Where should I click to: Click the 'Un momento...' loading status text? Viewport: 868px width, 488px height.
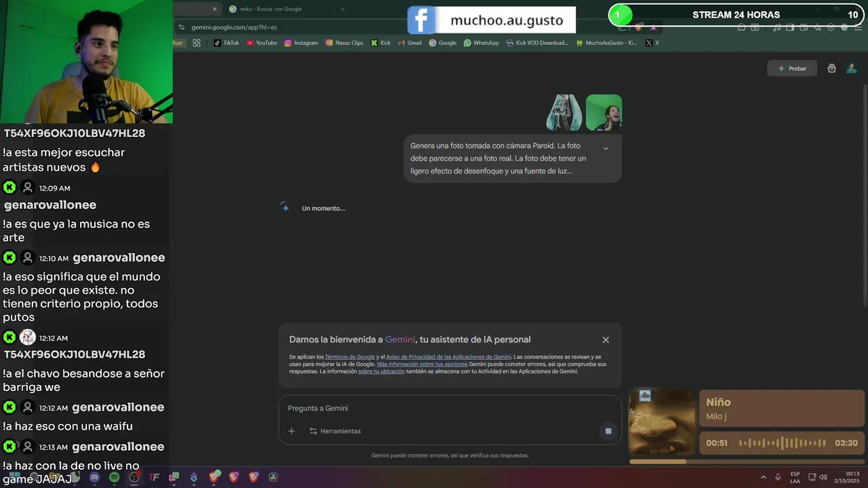[x=323, y=208]
